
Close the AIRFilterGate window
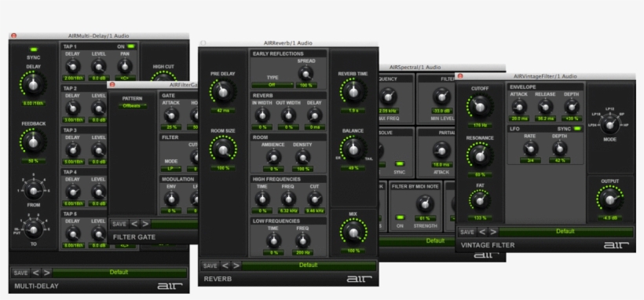[x=112, y=85]
